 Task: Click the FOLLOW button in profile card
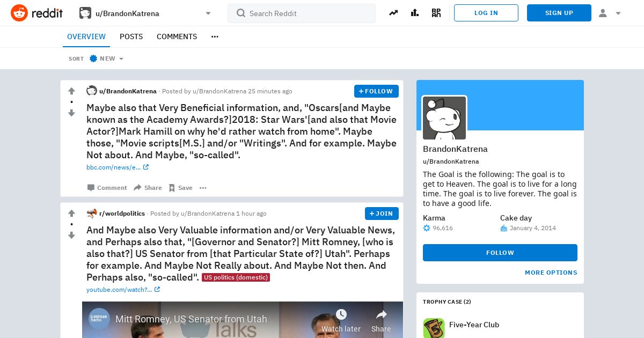coord(500,253)
